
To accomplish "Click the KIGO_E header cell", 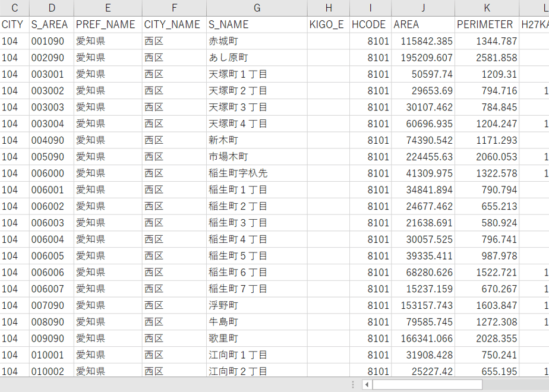I will (x=329, y=24).
